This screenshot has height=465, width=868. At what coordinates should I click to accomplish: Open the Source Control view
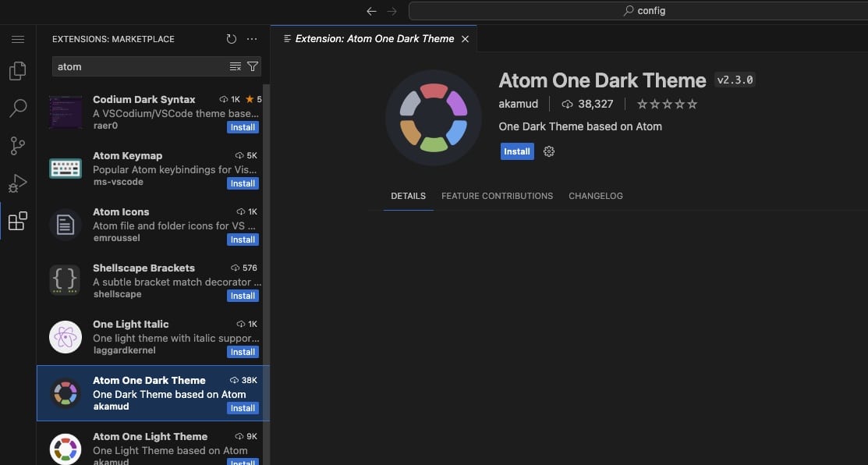tap(18, 146)
